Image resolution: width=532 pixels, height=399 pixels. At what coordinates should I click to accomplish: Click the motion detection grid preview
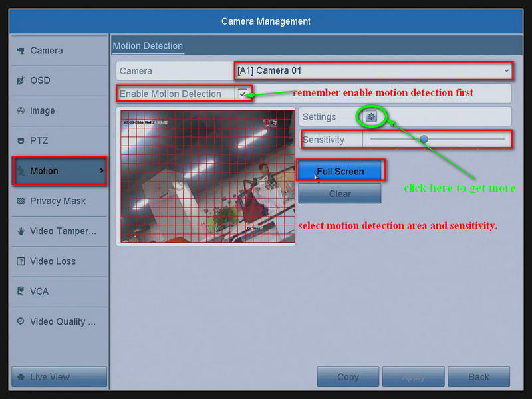[207, 176]
